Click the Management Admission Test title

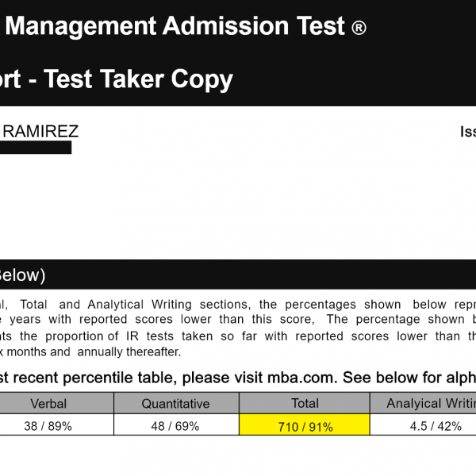click(175, 28)
